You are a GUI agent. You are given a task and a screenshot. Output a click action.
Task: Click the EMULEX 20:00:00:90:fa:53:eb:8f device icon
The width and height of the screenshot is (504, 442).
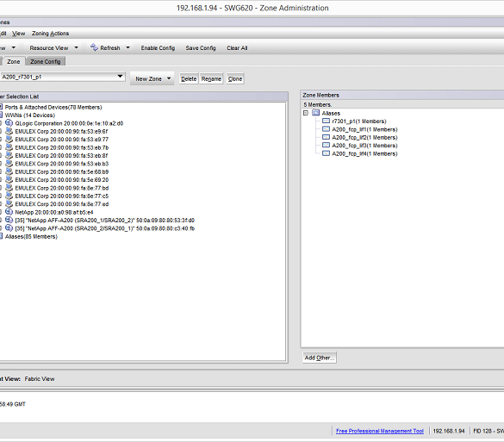pos(9,156)
